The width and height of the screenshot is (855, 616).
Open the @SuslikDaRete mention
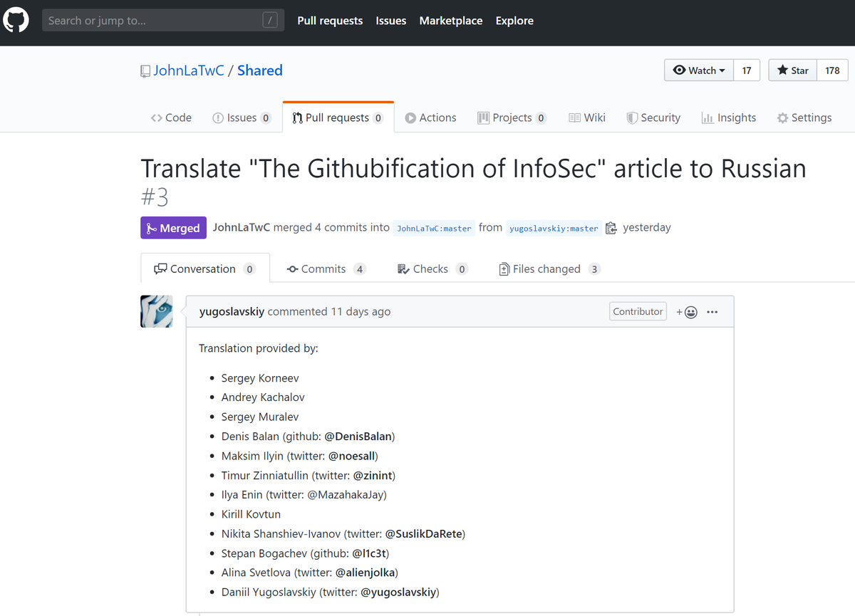(423, 533)
